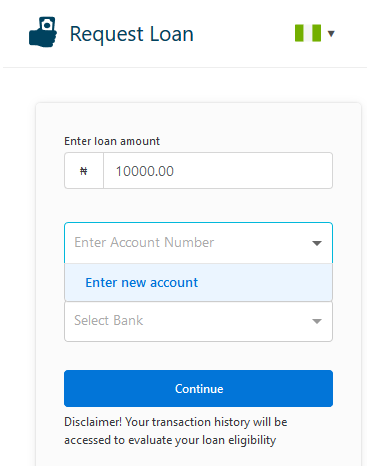This screenshot has height=466, width=367.
Task: Click the Request Loan page heading
Action: pos(132,34)
